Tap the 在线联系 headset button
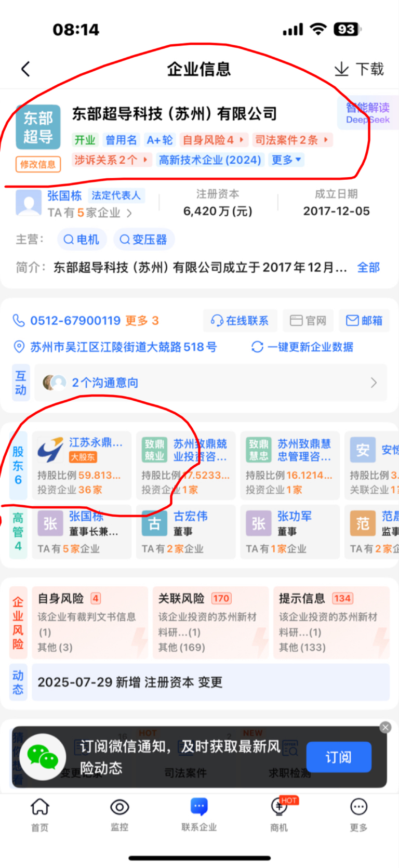This screenshot has width=399, height=868. (x=240, y=321)
